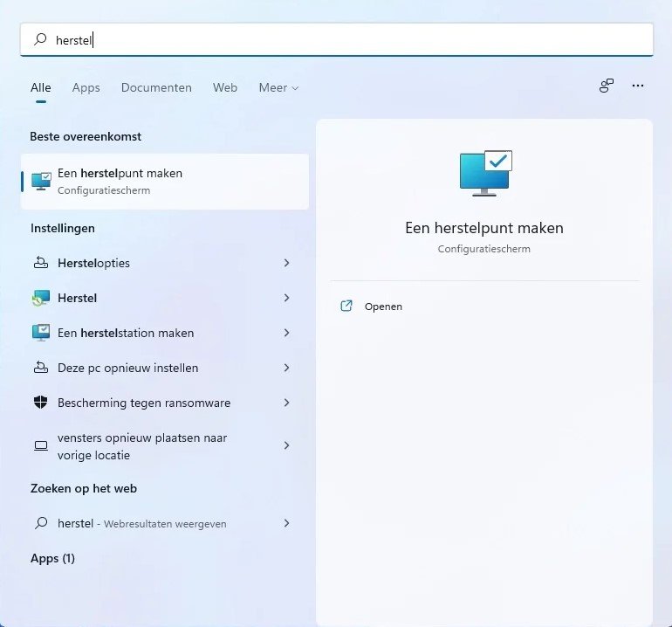Open 'vensters opnieuw plaatsen naar vorige locatie'
This screenshot has height=627, width=672.
click(165, 446)
